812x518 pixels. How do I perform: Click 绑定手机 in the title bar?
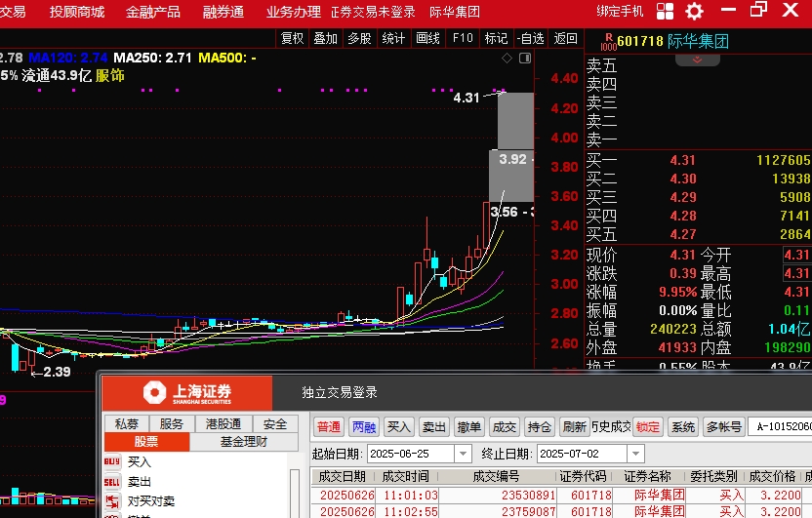pos(620,11)
